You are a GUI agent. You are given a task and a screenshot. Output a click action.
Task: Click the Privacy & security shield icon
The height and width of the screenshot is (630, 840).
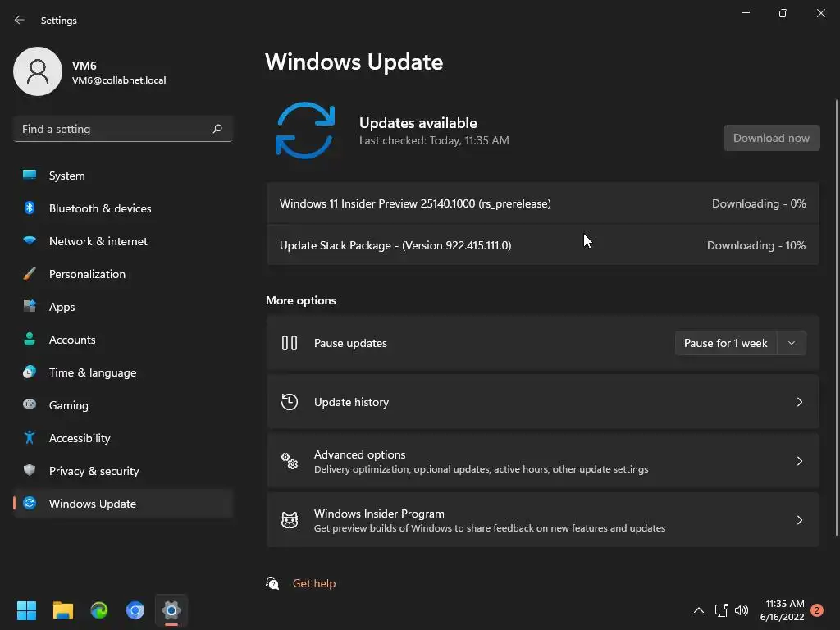click(x=30, y=470)
